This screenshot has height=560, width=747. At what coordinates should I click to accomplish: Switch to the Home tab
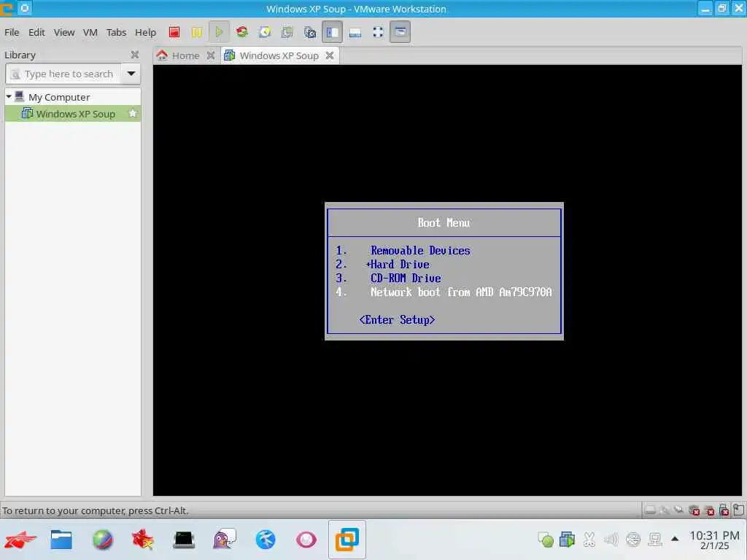tap(185, 55)
